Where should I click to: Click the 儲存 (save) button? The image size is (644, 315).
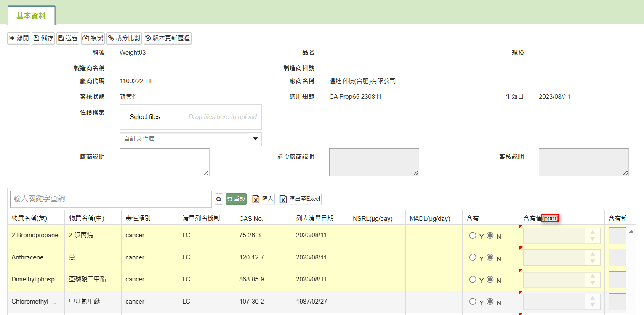click(43, 38)
